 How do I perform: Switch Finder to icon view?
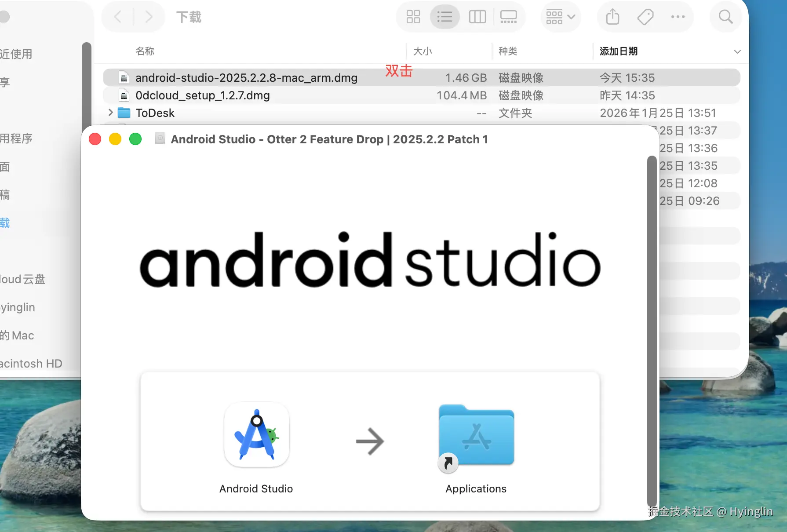pyautogui.click(x=413, y=17)
